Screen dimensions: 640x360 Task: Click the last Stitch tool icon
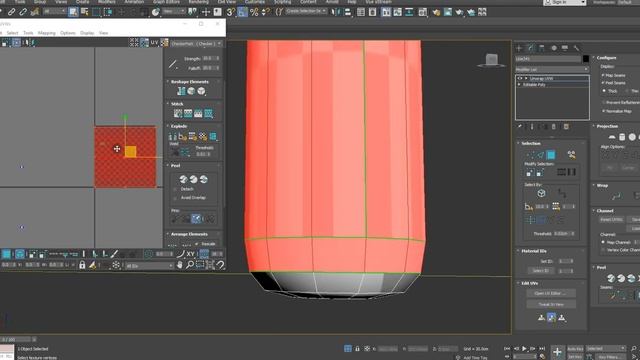coord(209,113)
